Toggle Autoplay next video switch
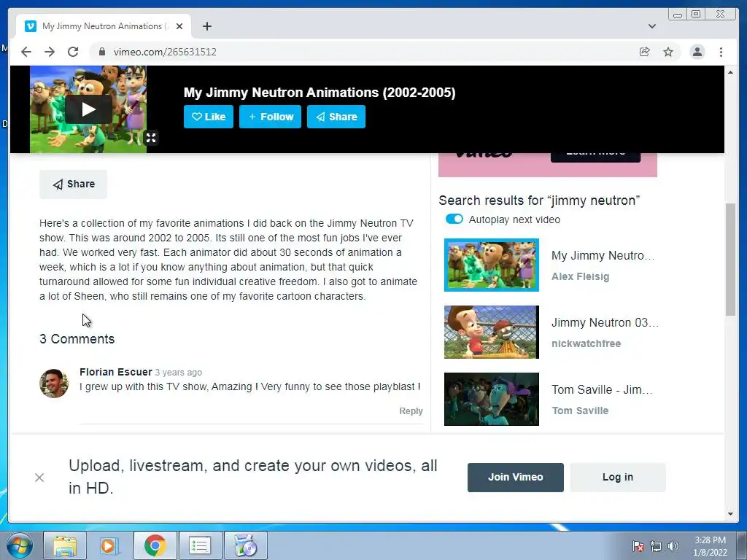Screen dimensions: 747x560 [454, 219]
